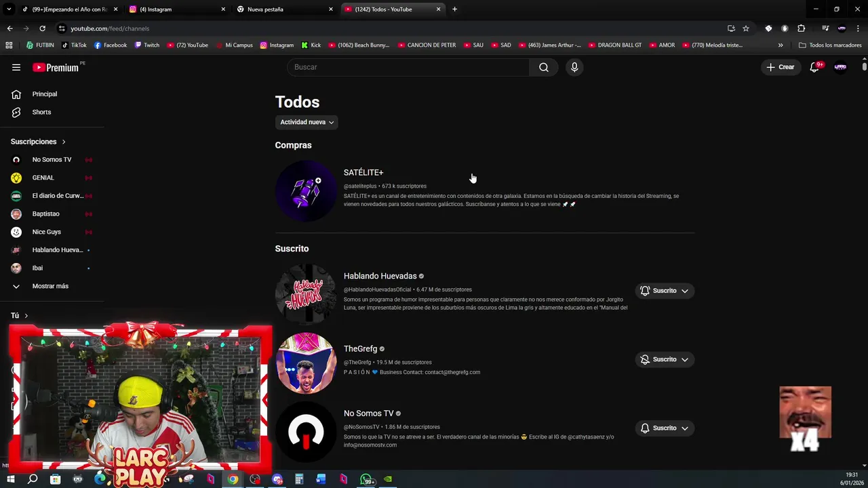868x488 pixels.
Task: Click the search magnifier button
Action: click(544, 67)
